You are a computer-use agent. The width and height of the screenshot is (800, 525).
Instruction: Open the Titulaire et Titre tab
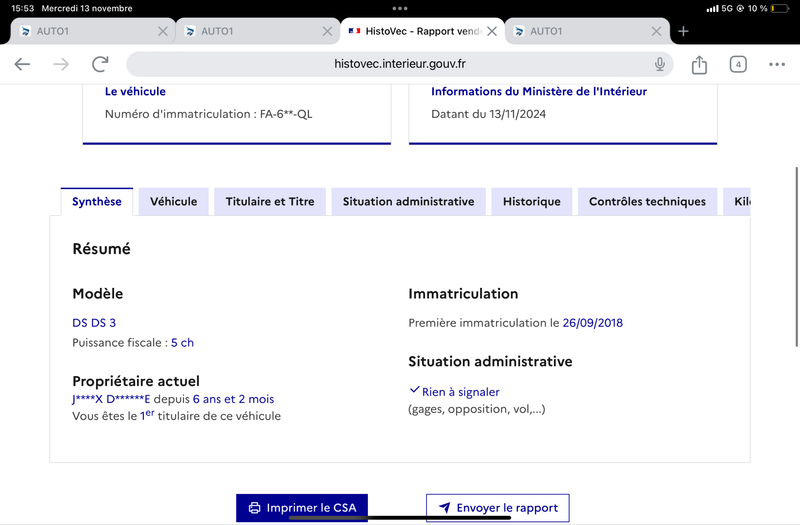(270, 202)
